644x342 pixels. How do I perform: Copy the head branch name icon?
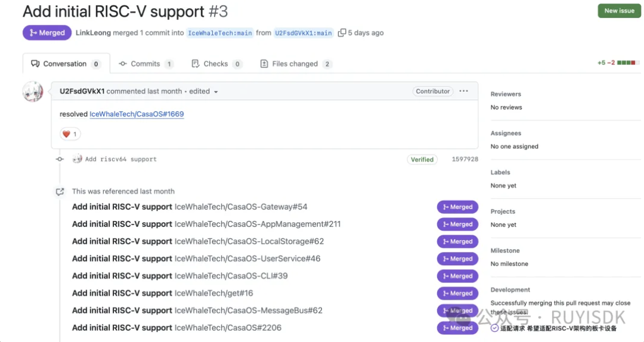tap(342, 33)
